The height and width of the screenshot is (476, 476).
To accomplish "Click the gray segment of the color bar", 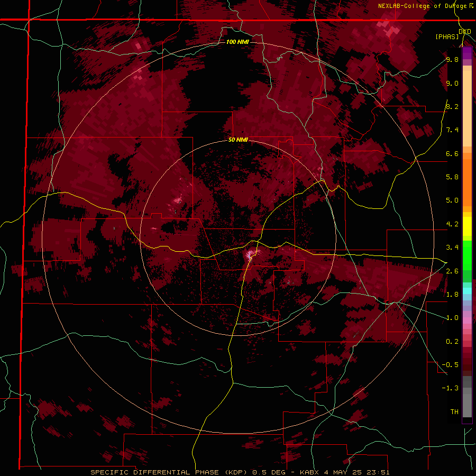I will pyautogui.click(x=467, y=398).
